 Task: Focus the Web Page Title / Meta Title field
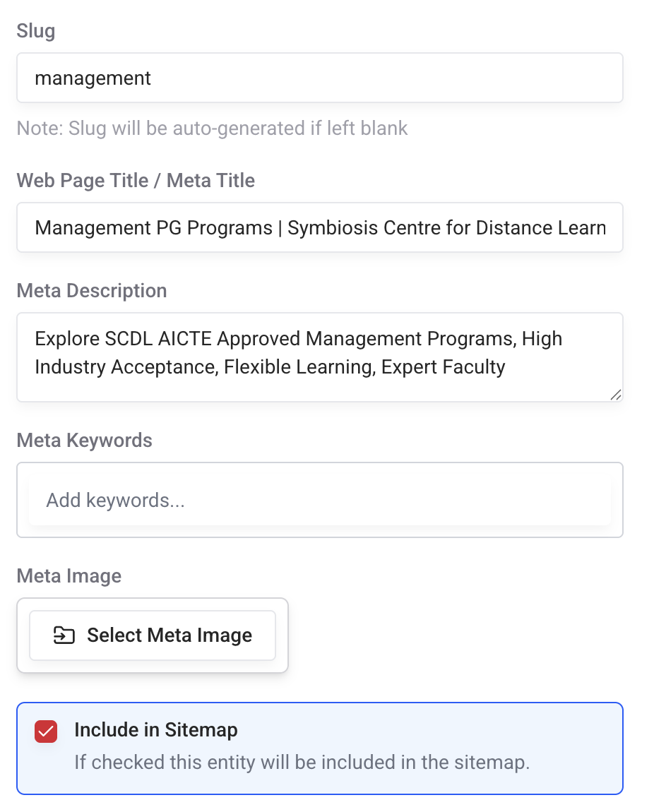[319, 227]
